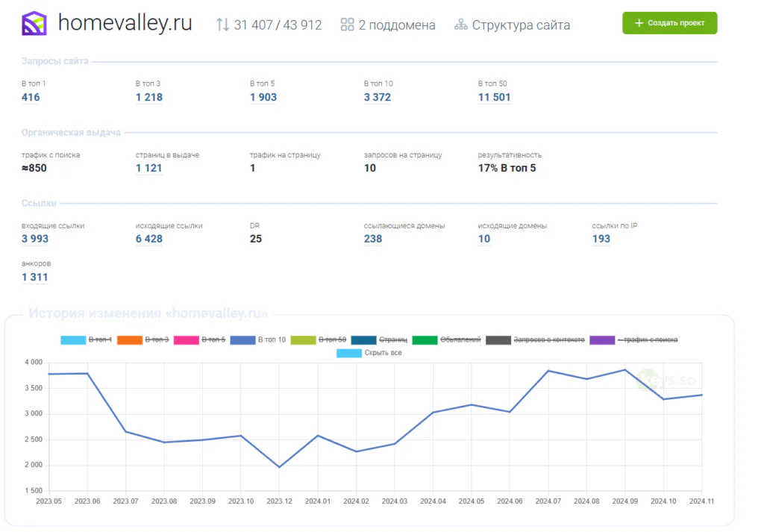Click the plus icon in Создать проект
The image size is (764, 532).
[639, 23]
